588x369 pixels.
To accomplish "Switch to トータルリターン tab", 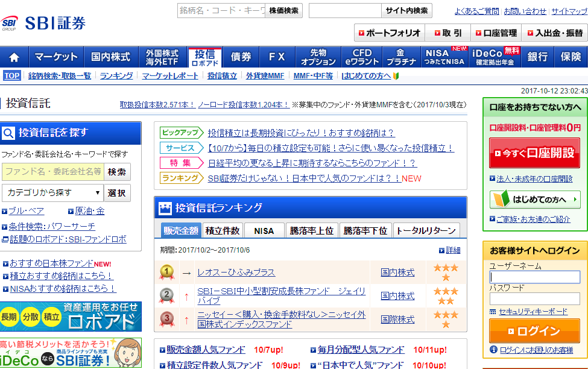I will pyautogui.click(x=426, y=230).
